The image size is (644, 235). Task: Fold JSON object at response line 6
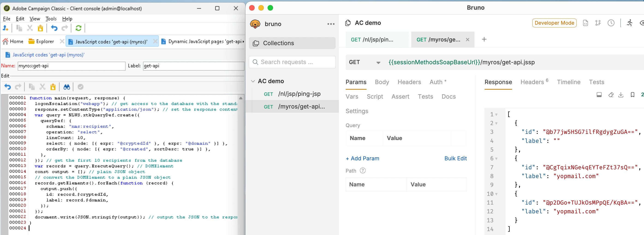pyautogui.click(x=496, y=159)
